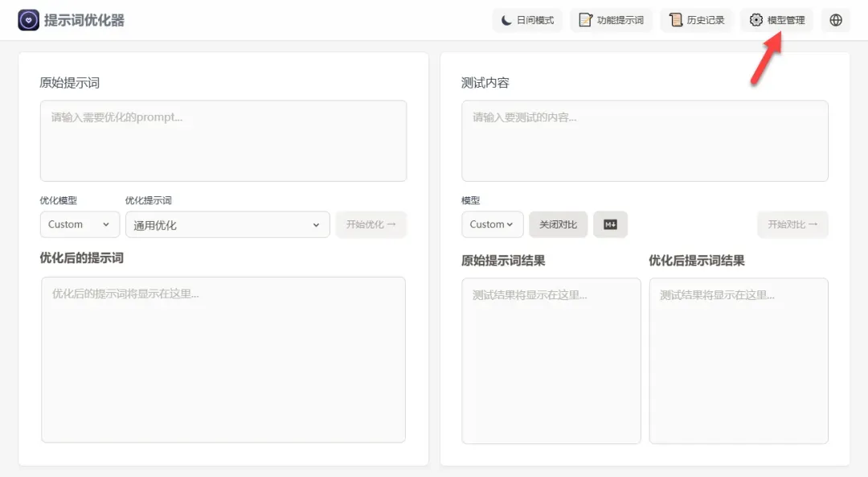The image size is (868, 477).
Task: Click the 测试内容 heading text
Action: pos(485,83)
